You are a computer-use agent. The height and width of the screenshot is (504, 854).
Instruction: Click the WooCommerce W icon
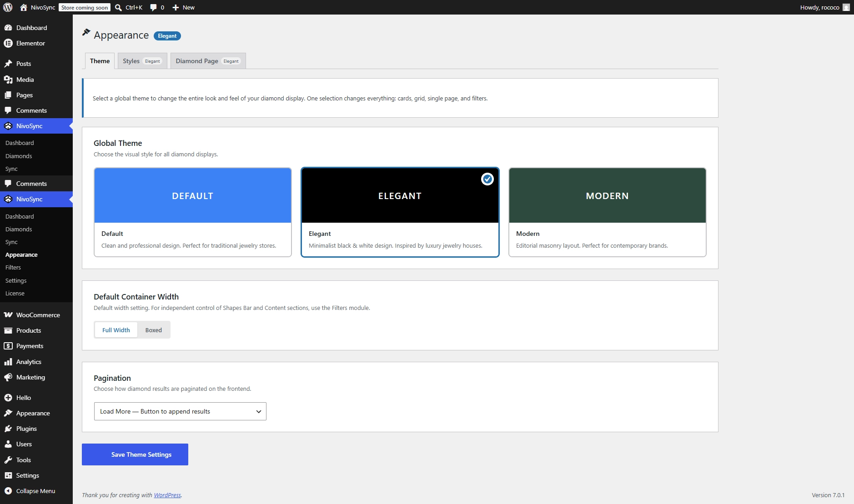(x=8, y=315)
